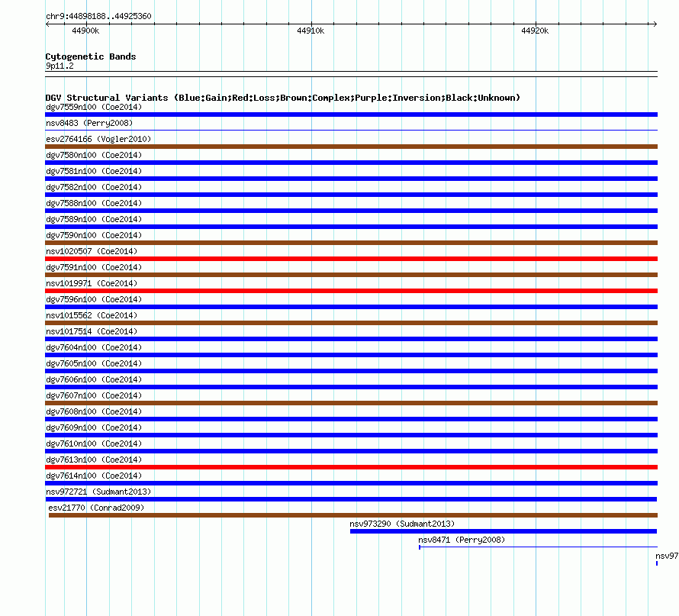Viewport: 679px width, 616px height.
Task: Select the red loss bar of dgv7613n100
Action: point(351,467)
